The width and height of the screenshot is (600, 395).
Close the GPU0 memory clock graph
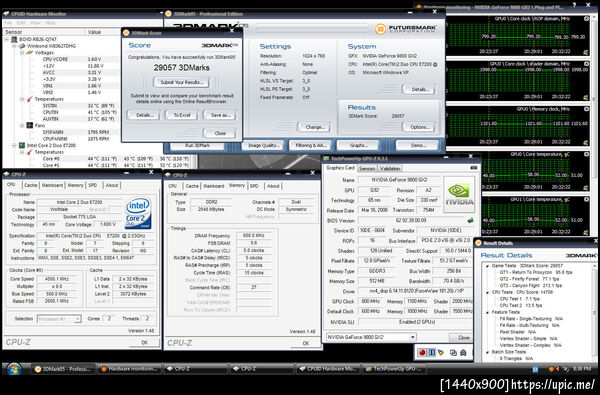click(x=586, y=109)
